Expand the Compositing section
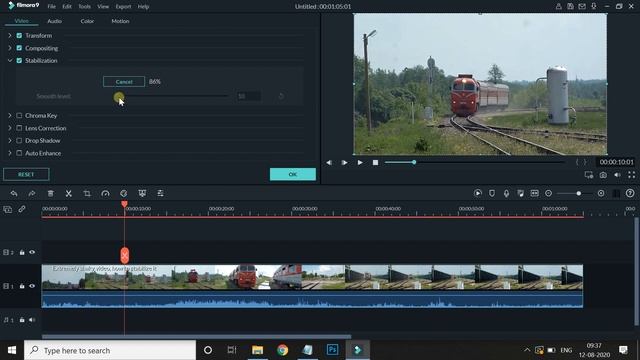 [x=10, y=48]
